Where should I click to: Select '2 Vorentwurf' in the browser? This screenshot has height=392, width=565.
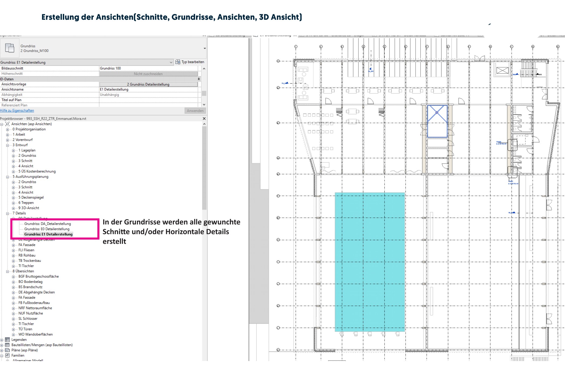[22, 140]
